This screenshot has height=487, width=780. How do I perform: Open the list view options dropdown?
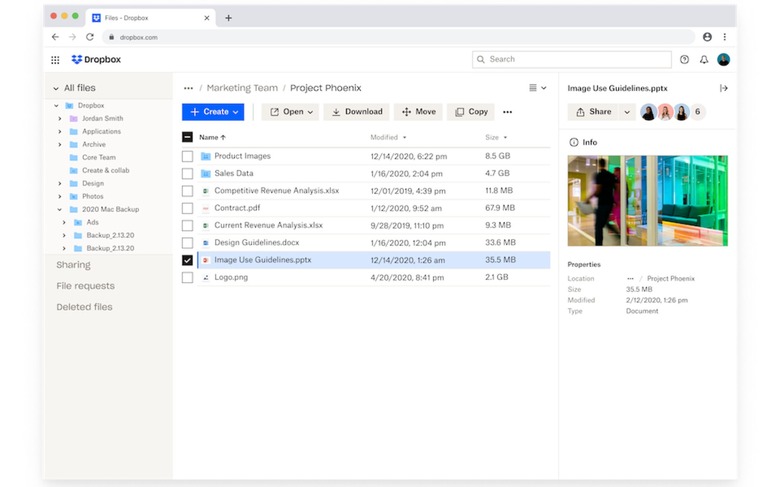point(537,88)
